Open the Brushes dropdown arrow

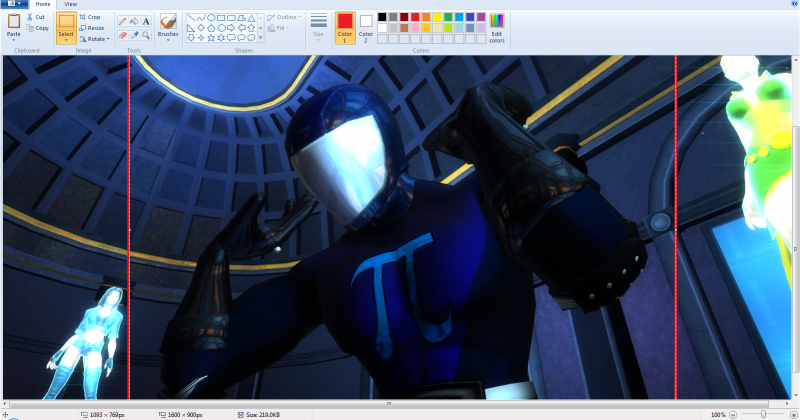tap(168, 40)
